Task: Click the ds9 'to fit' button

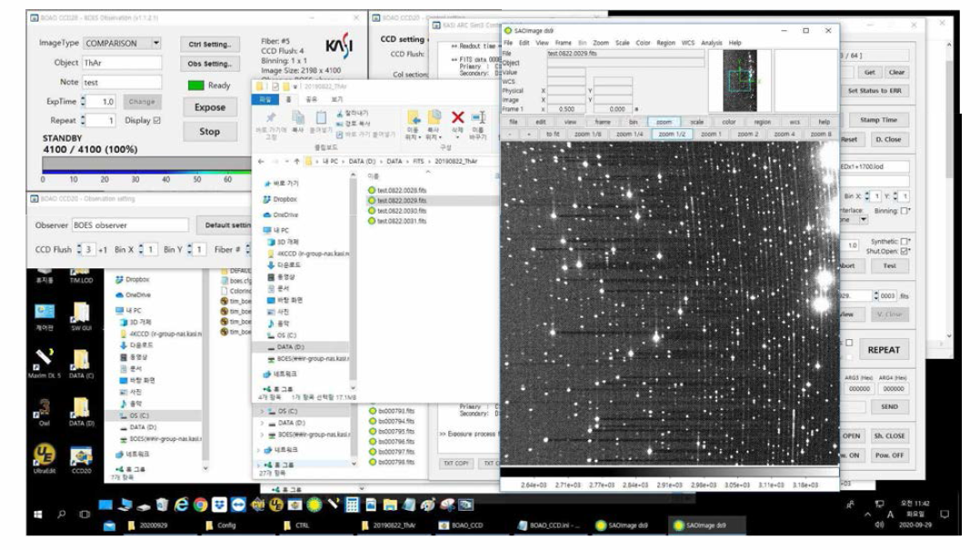Action: pyautogui.click(x=553, y=135)
